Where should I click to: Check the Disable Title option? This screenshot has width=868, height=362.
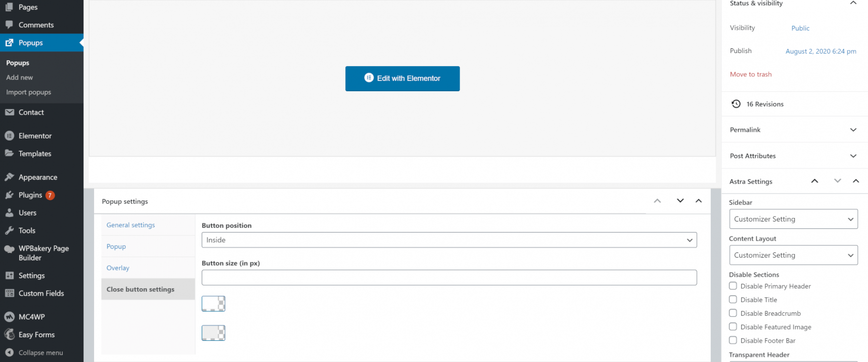[733, 299]
